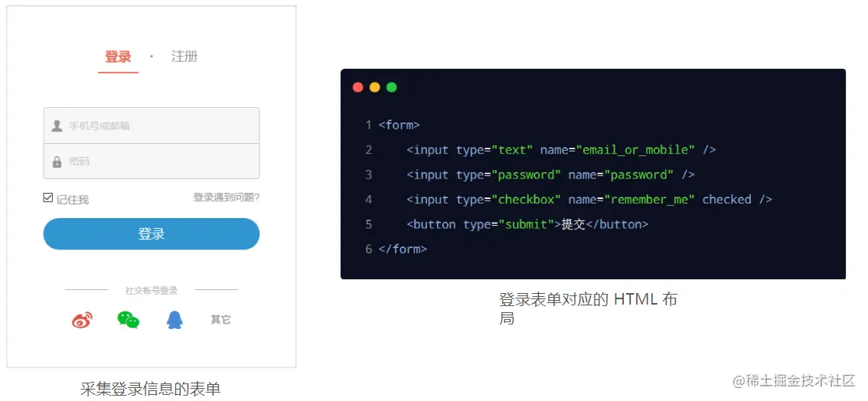Open the 登录遇到问题? help link
Viewport: 868px width, 401px height.
coord(227,197)
